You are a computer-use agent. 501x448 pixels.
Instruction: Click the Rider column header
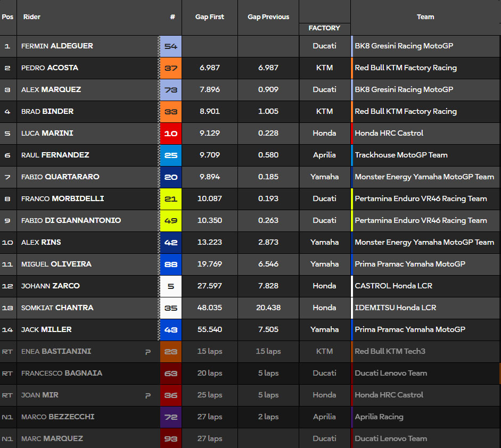(x=32, y=17)
